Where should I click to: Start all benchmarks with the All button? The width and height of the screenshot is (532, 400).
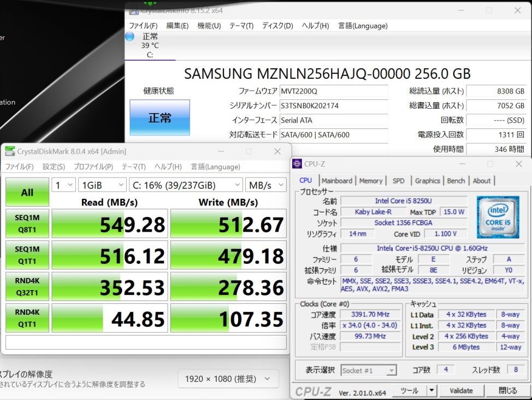[27, 192]
